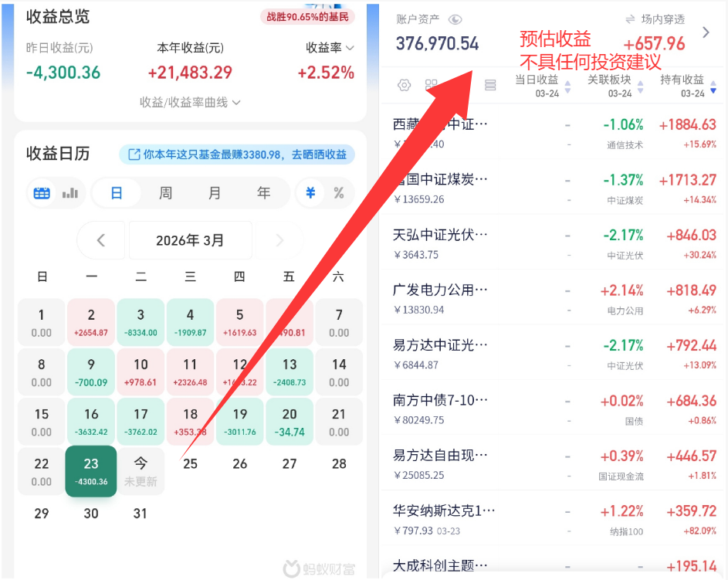Image resolution: width=728 pixels, height=580 pixels.
Task: Select calendar day 13 with -2408.73
Action: tap(290, 372)
